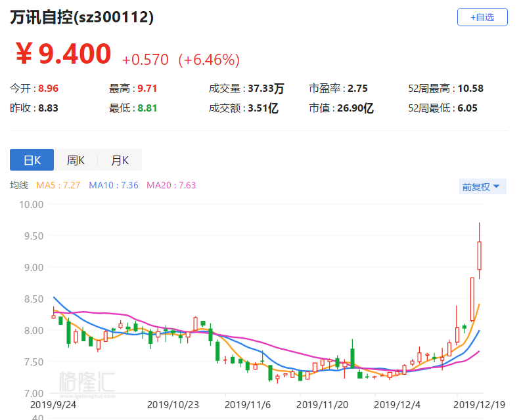Switch to 周K weekly chart tab
This screenshot has height=420, width=521.
pos(76,160)
